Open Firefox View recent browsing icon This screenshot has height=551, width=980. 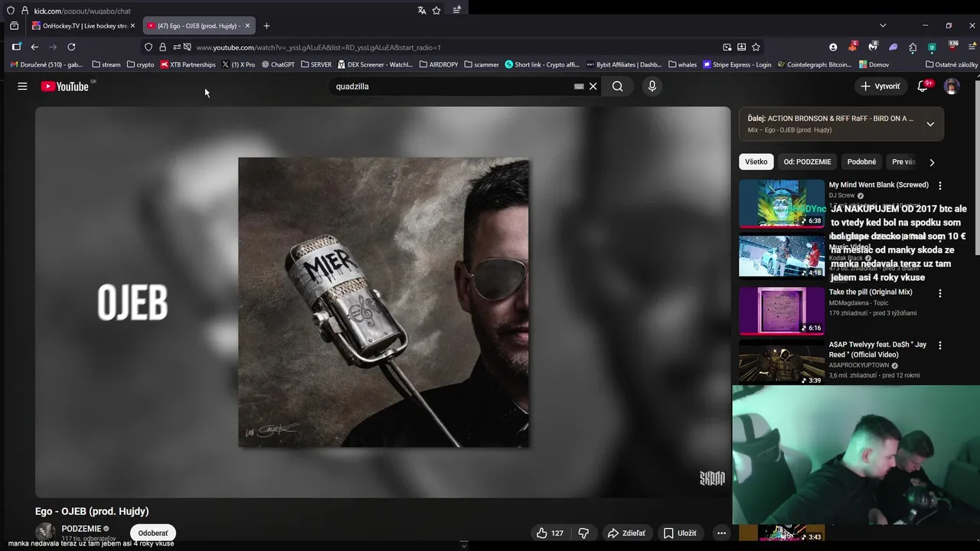click(14, 26)
